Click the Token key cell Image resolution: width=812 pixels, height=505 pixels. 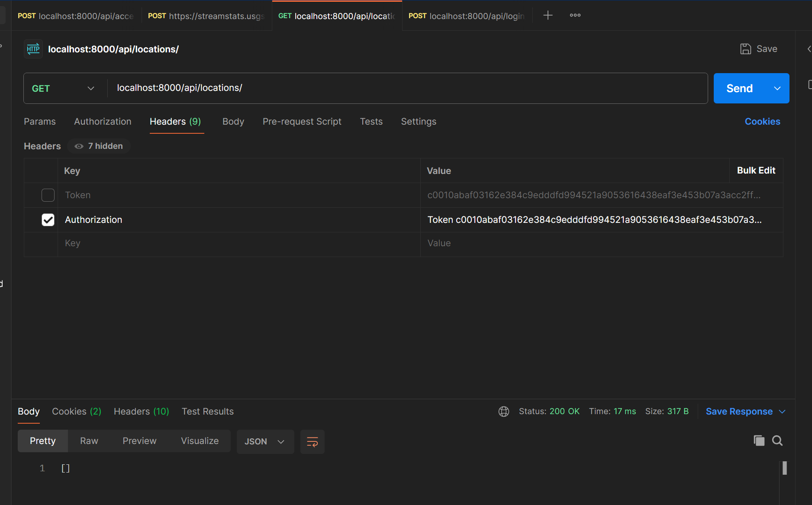[239, 195]
